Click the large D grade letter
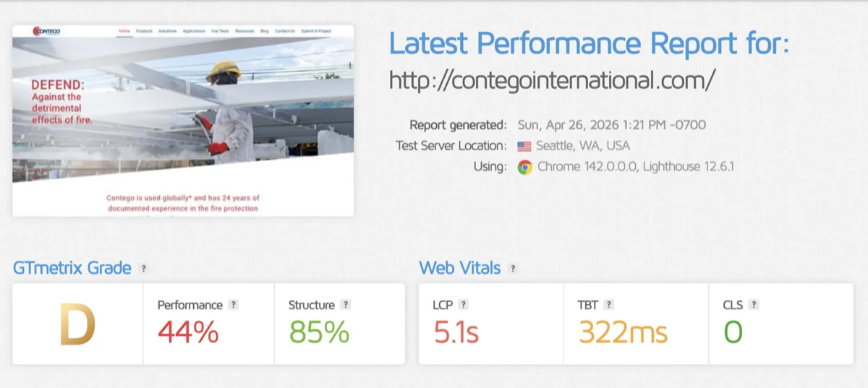This screenshot has width=868, height=388. tap(77, 326)
